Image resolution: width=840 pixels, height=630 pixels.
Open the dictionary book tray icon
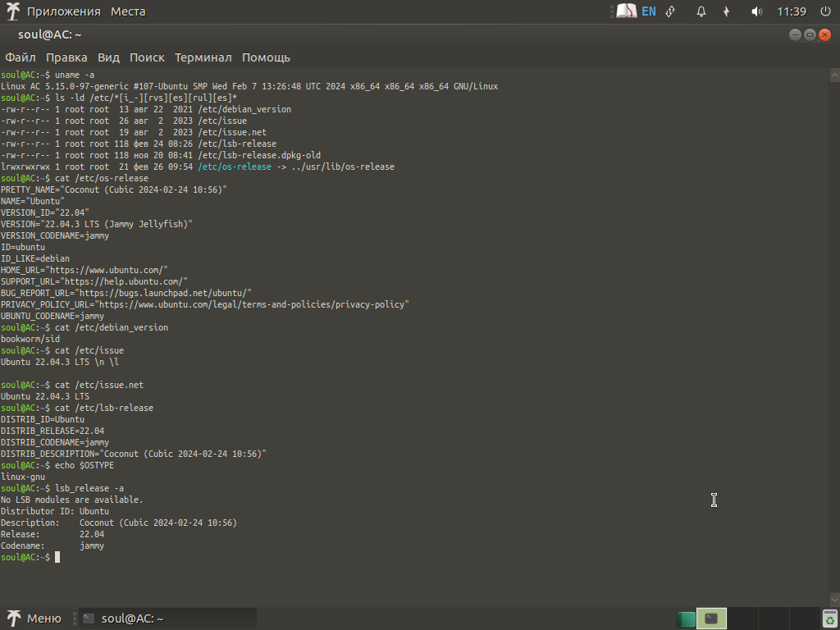(626, 11)
